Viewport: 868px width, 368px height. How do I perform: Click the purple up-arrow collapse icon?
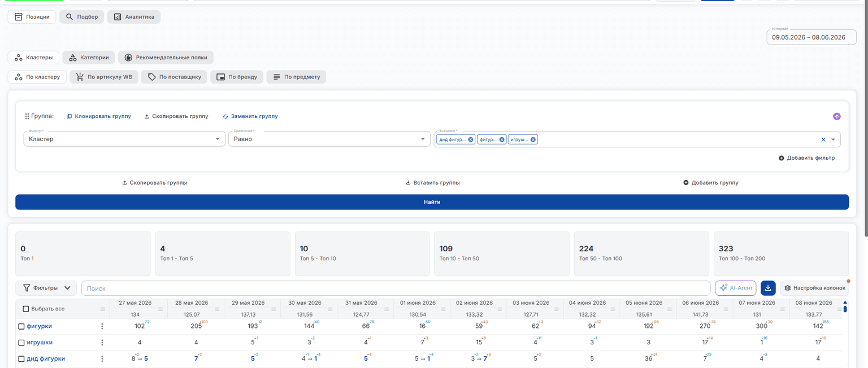(x=837, y=116)
